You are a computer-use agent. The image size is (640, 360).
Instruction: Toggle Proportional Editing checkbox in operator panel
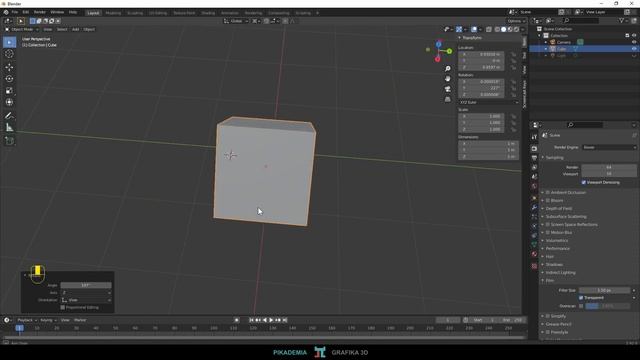click(x=62, y=307)
